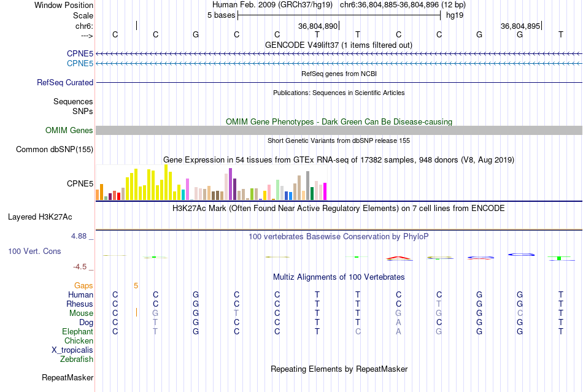Click Short Genetic Variants from dbSNP title
The height and width of the screenshot is (392, 583).
(x=339, y=140)
